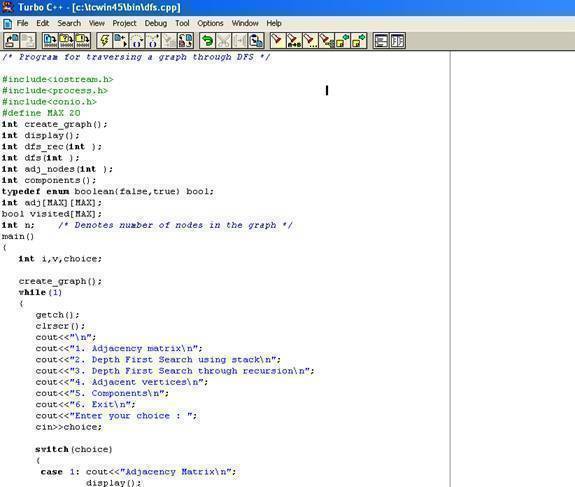
Task: Click the tile windows horizontally icon
Action: (x=381, y=40)
